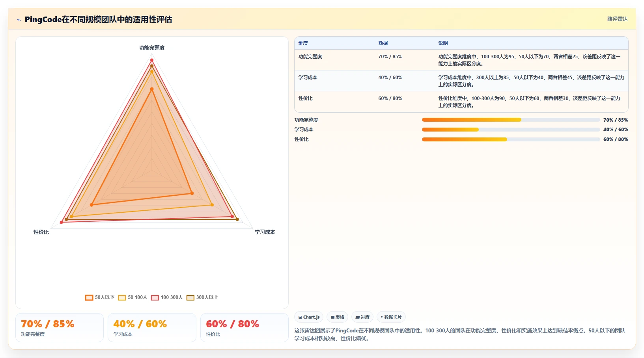Click the 学习成本 radar axis label
644x358 pixels.
click(x=265, y=232)
